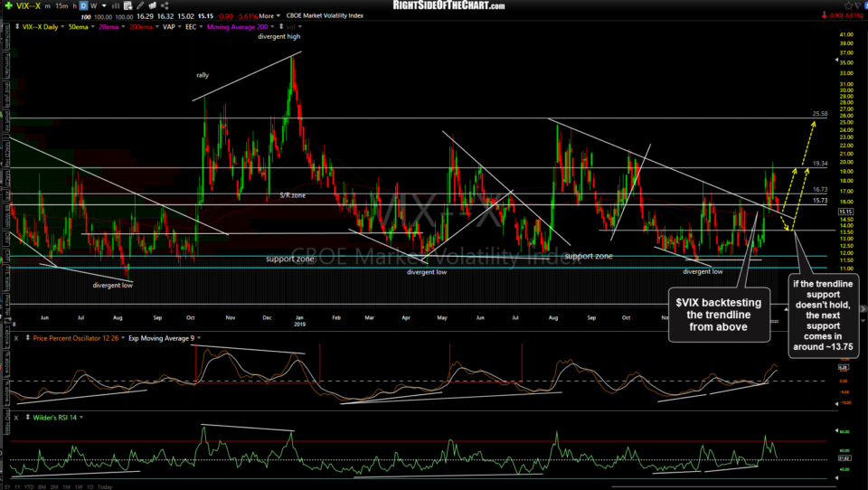Click the price-scale arrow marker near 35.00
Image resolution: width=868 pixels, height=490 pixels.
coord(837,60)
